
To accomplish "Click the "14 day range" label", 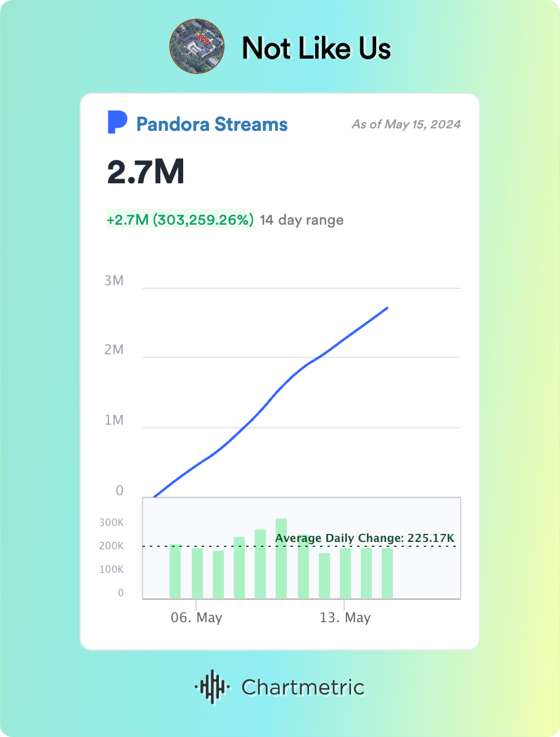I will click(302, 220).
